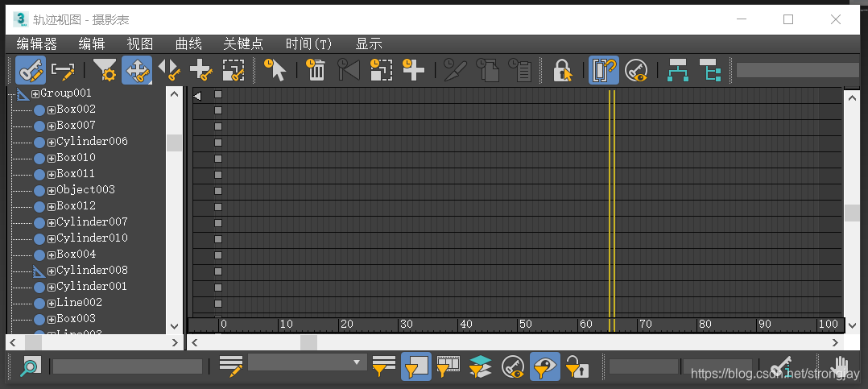Select the Move Keys tool
This screenshot has height=389, width=868.
click(137, 70)
